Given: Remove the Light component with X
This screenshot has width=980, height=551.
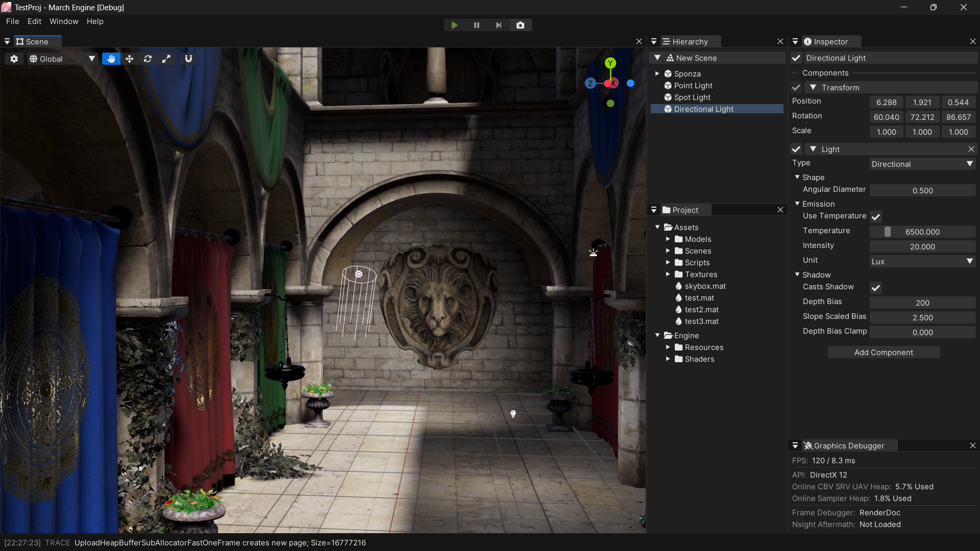Looking at the screenshot, I should coord(971,149).
